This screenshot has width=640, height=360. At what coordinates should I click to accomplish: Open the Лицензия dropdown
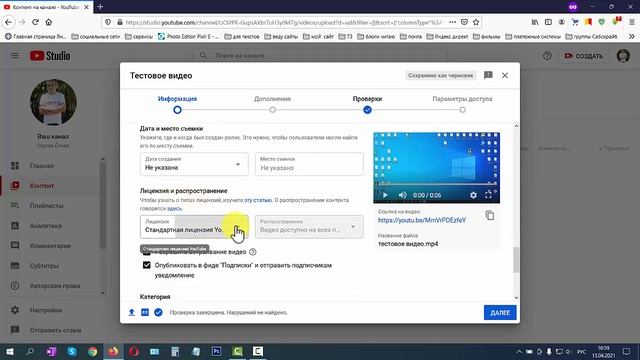tap(194, 227)
